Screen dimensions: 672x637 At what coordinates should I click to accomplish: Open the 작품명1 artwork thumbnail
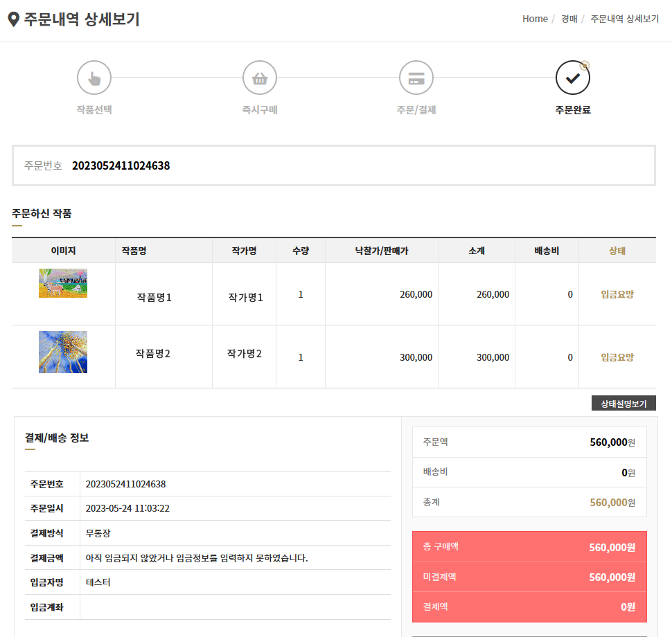pos(63,283)
